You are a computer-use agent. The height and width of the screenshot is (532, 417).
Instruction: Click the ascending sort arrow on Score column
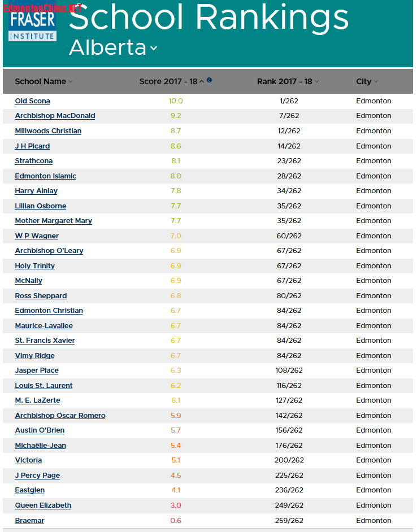point(202,81)
